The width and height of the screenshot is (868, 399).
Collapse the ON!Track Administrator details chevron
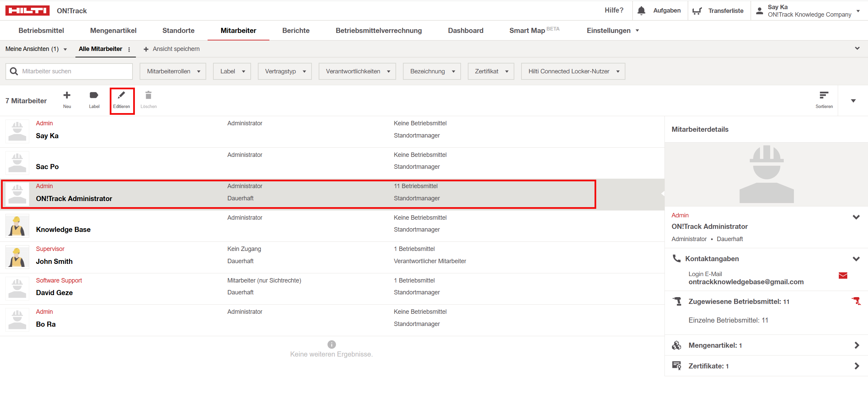coord(856,217)
